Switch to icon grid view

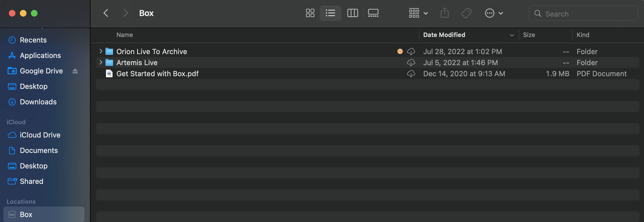[x=310, y=13]
